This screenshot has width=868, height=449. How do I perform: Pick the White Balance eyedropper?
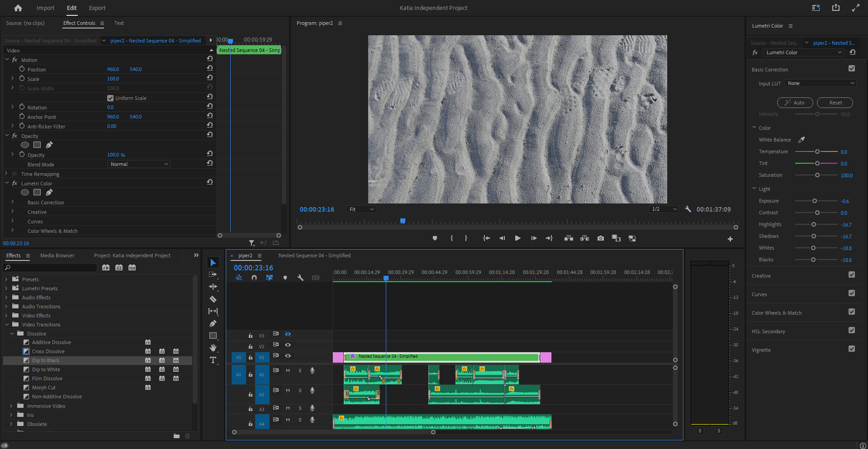(801, 140)
